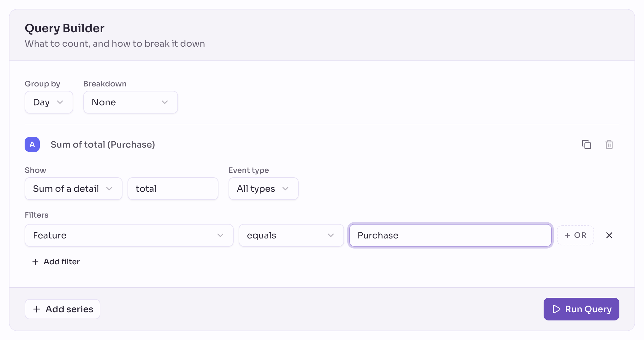Expand the Breakdown None dropdown
The height and width of the screenshot is (340, 644).
131,102
